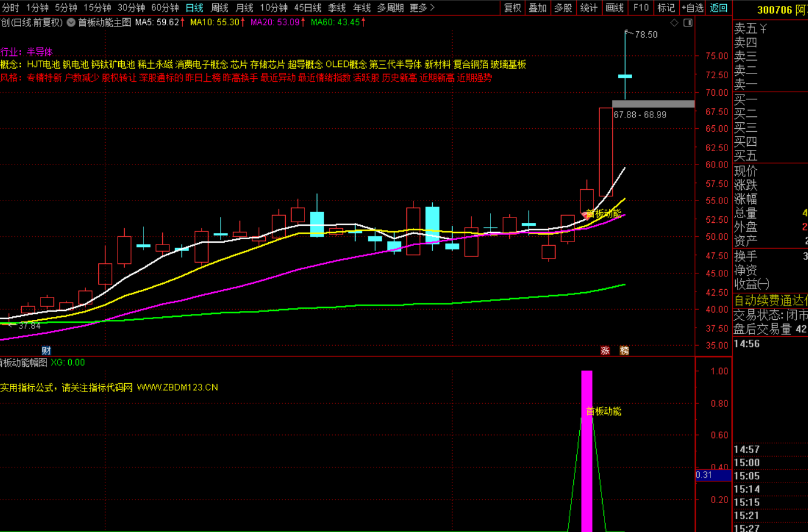Expand the 更多 periods menu
This screenshot has height=532, width=808.
pos(422,8)
